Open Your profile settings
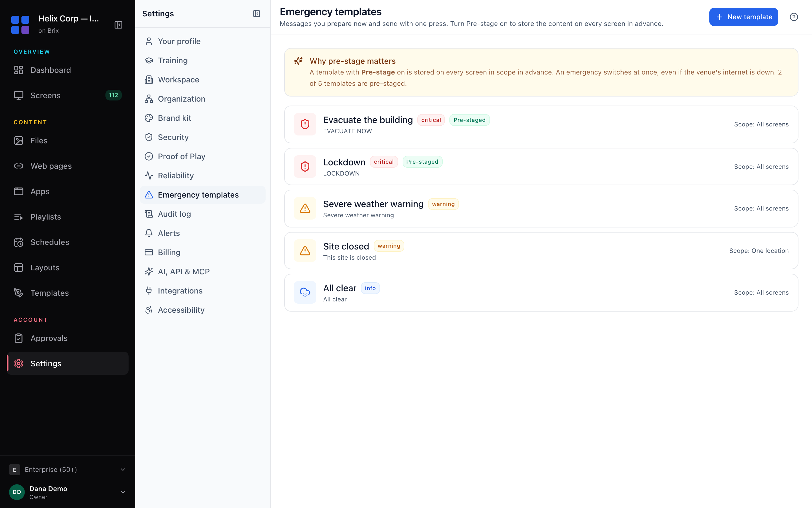 202,41
